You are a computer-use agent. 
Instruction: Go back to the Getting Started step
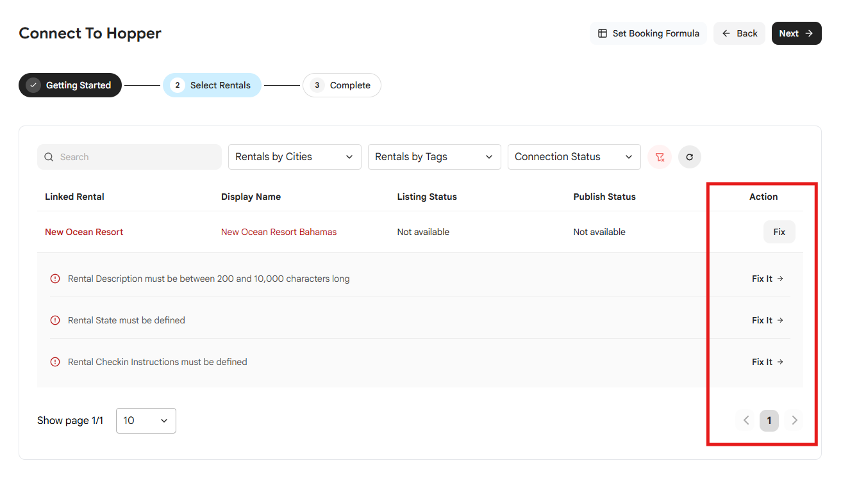pos(70,85)
